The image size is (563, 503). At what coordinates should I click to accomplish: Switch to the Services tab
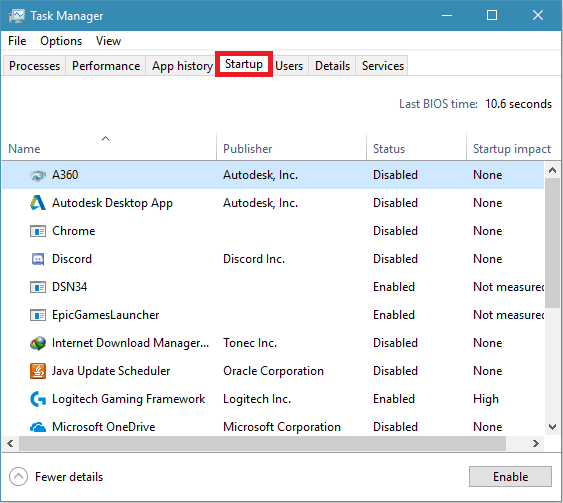(x=383, y=66)
